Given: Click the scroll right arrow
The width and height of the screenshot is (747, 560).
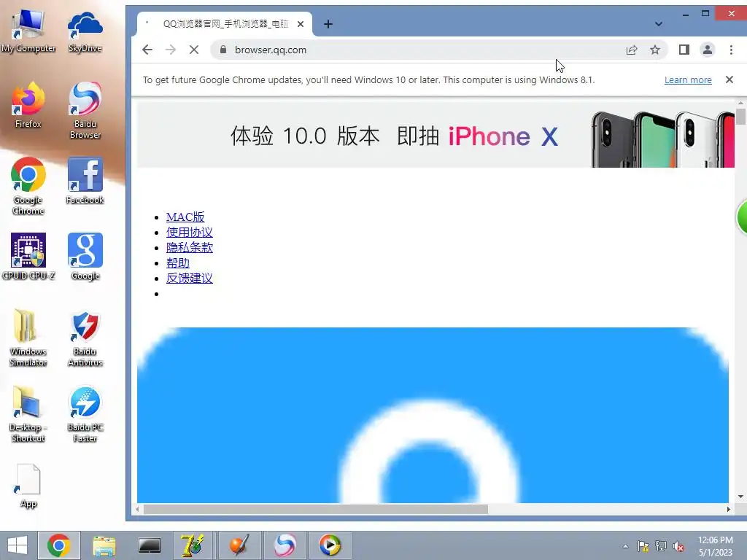Looking at the screenshot, I should (x=729, y=509).
